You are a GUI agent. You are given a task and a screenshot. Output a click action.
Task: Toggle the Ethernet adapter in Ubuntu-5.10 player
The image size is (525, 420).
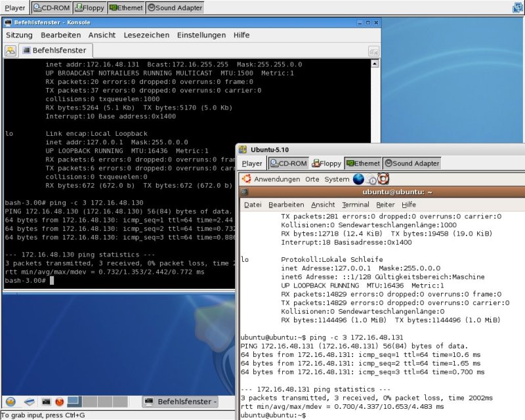coord(363,163)
